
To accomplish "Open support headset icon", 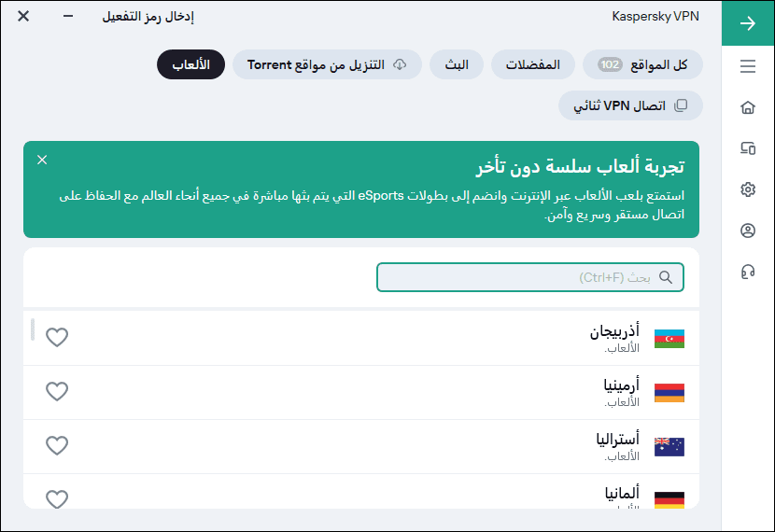I will click(x=748, y=272).
